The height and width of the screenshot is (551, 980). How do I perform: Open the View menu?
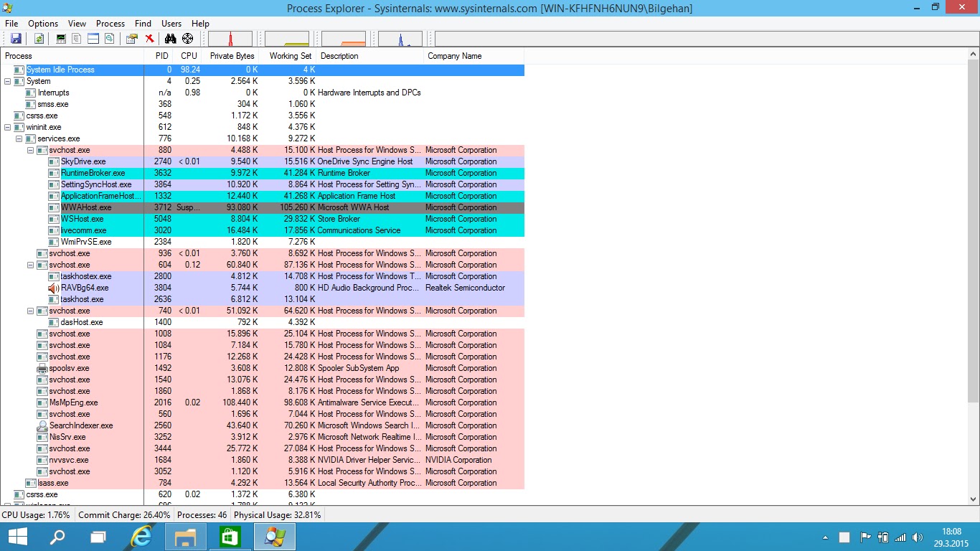tap(77, 24)
